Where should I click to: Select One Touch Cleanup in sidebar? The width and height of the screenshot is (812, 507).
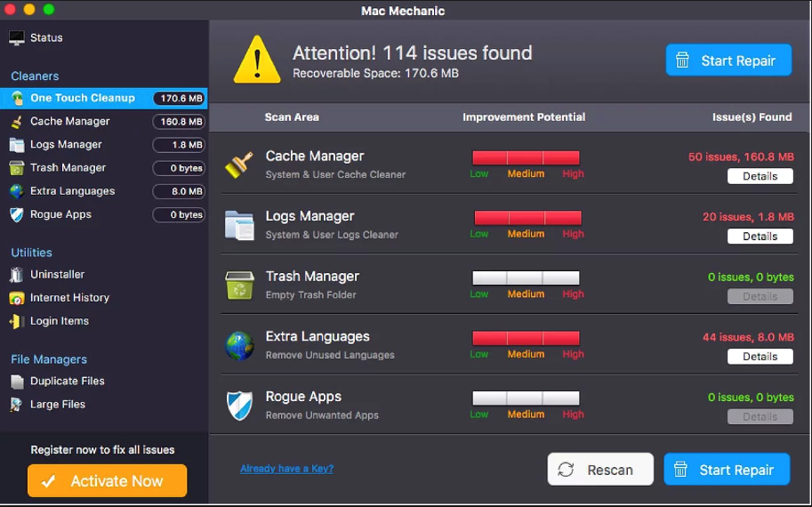[x=82, y=98]
